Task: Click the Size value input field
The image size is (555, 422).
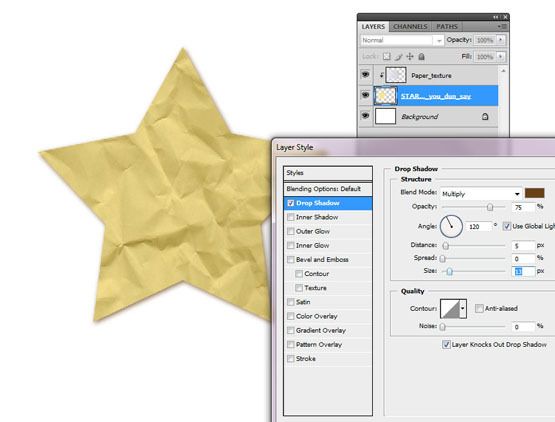Action: (x=523, y=271)
